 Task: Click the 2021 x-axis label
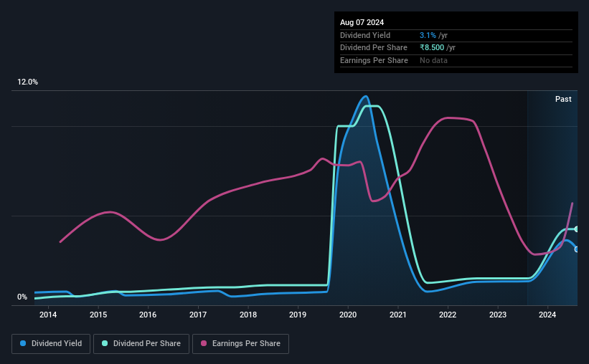[x=397, y=315]
